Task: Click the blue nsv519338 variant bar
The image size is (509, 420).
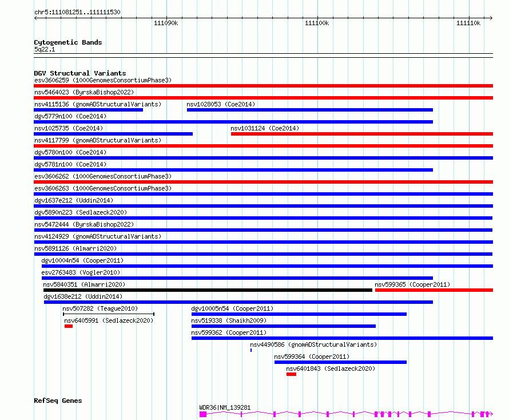Action: pos(284,326)
